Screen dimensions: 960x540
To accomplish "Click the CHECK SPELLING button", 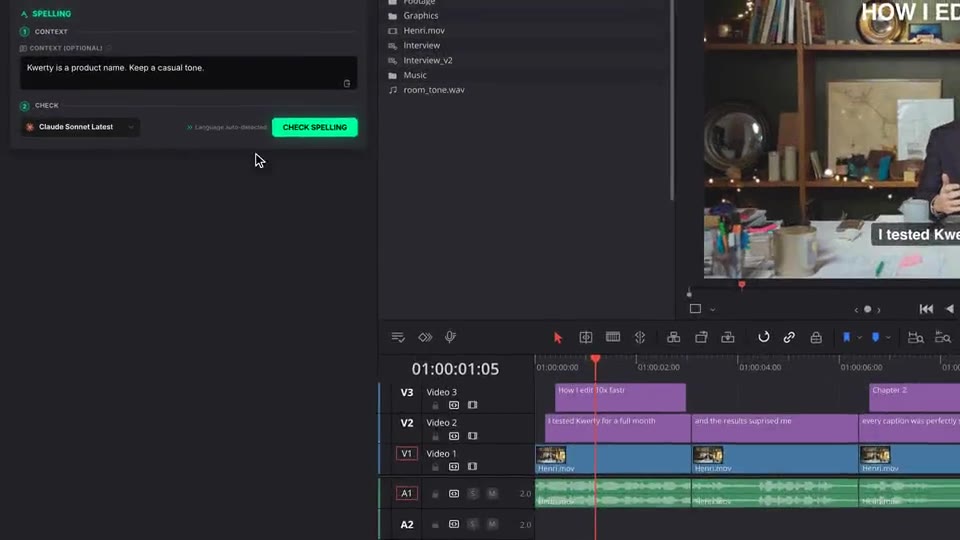I will coord(315,127).
